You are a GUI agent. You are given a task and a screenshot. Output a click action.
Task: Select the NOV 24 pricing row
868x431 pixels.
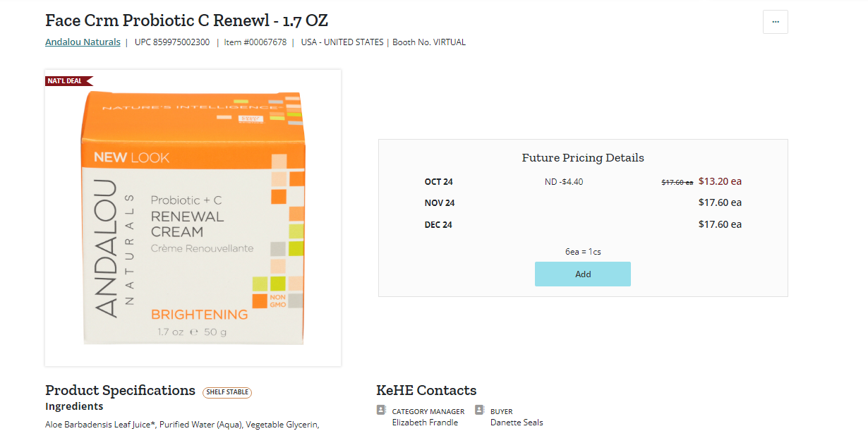583,203
